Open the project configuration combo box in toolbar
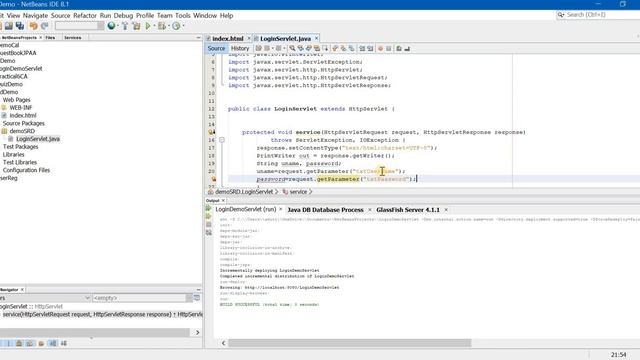640x360 pixels. 79,26
